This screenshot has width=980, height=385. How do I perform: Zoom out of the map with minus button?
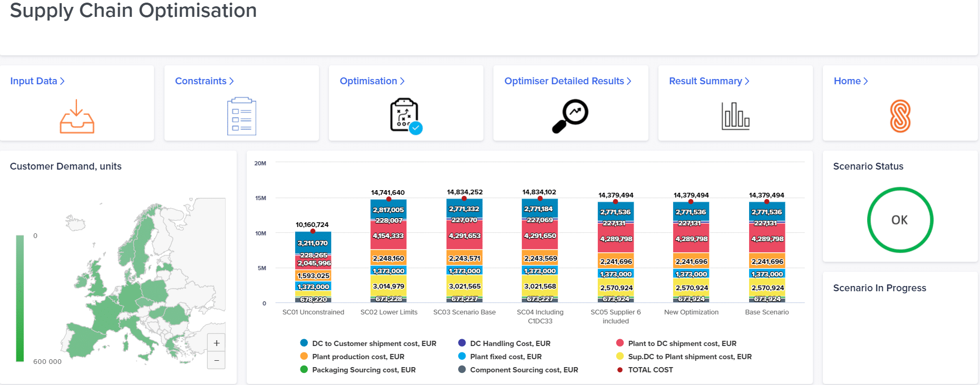coord(216,360)
